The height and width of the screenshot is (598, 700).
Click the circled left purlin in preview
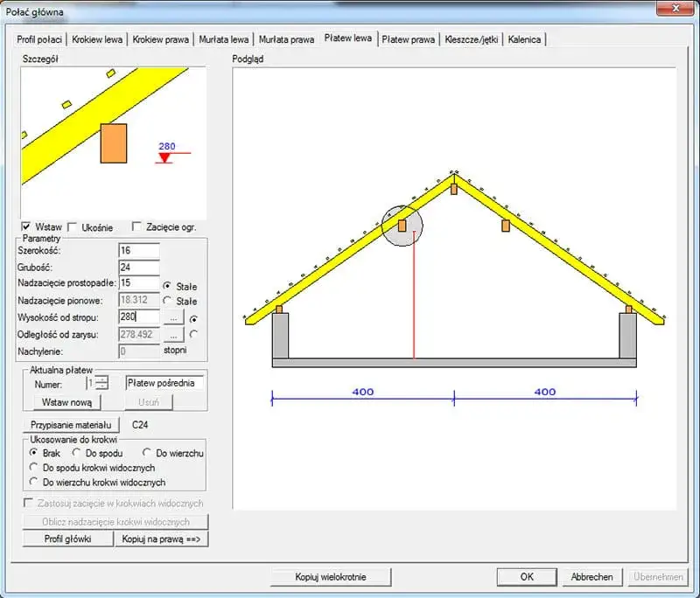(x=402, y=226)
